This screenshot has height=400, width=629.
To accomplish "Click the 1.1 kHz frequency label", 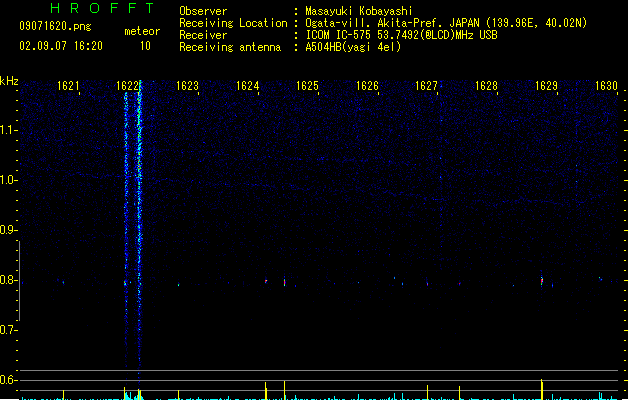I will 8,130.
